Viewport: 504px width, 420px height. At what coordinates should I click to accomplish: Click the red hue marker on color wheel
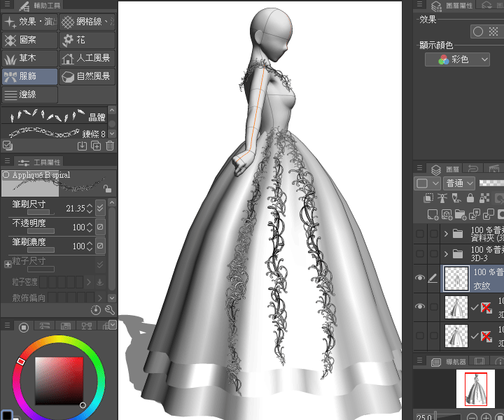20,361
